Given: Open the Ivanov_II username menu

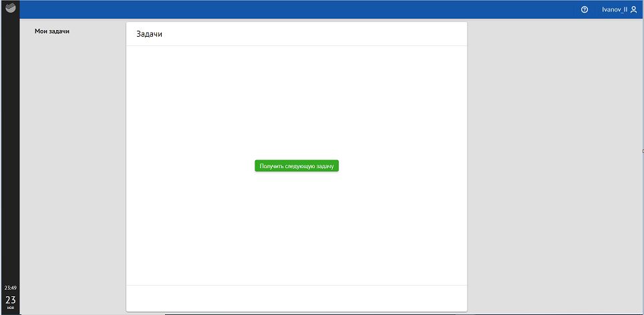Looking at the screenshot, I should (x=615, y=10).
